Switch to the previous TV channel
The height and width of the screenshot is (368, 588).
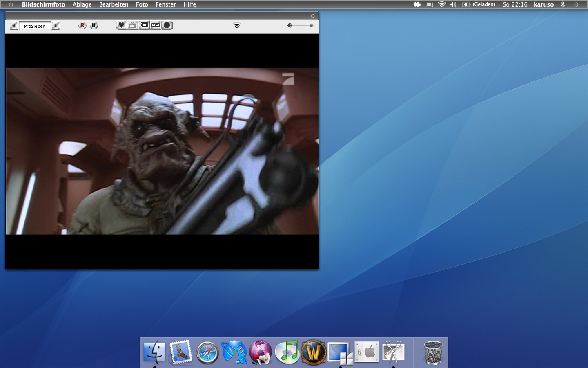click(x=14, y=26)
